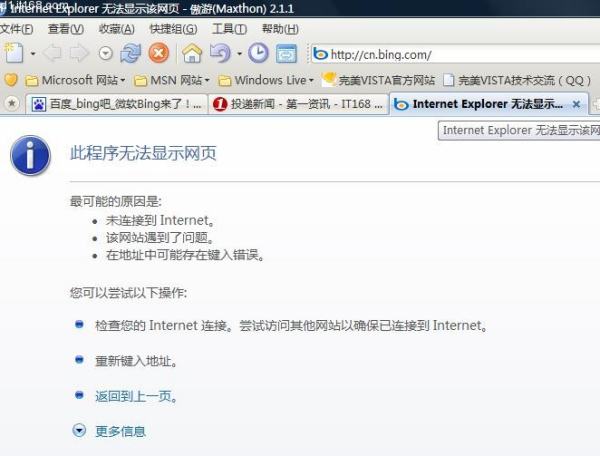Click the 此程序无法显示网页 heading
The height and width of the screenshot is (456, 600).
click(143, 153)
